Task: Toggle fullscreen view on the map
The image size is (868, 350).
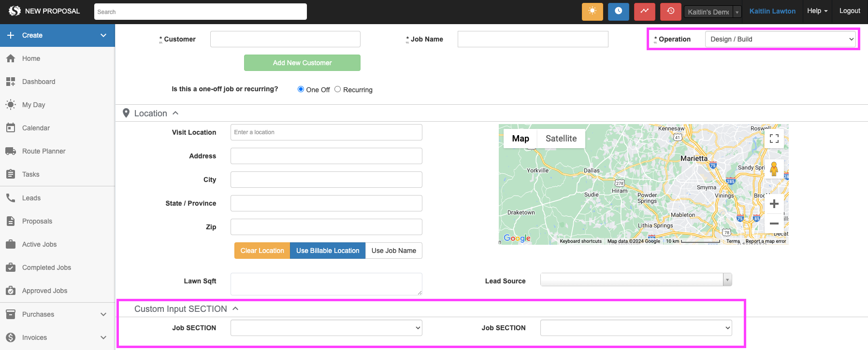Action: click(x=774, y=139)
